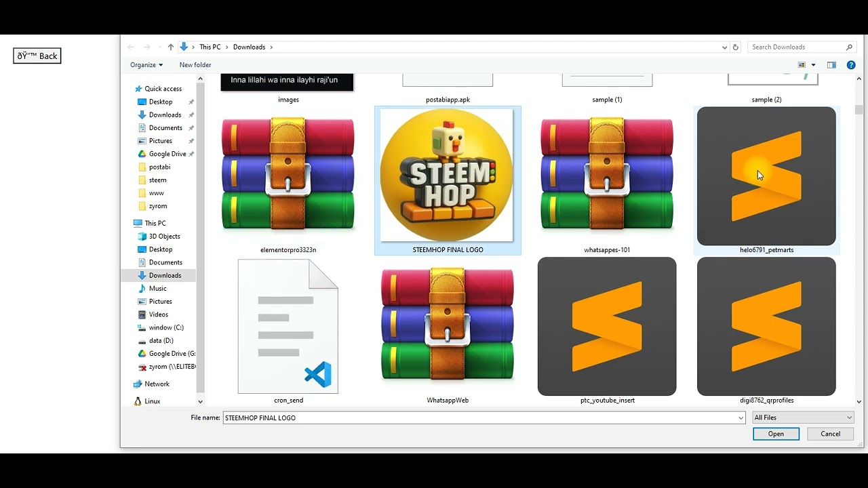Open the www folder in sidebar
868x488 pixels.
(156, 193)
